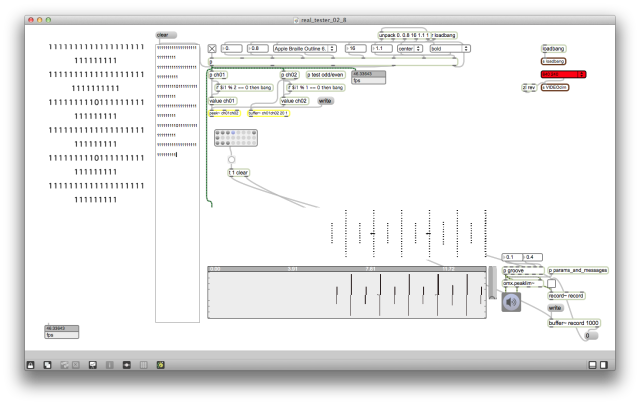Viewport: 640px width, 405px height.
Task: Toggle the crossed X toggle box at top
Action: click(x=212, y=49)
